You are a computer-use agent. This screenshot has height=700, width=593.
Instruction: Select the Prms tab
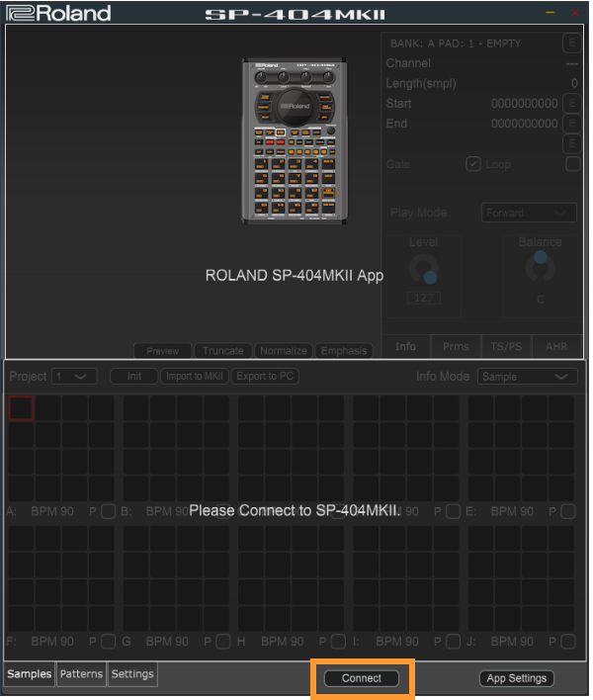pos(456,346)
